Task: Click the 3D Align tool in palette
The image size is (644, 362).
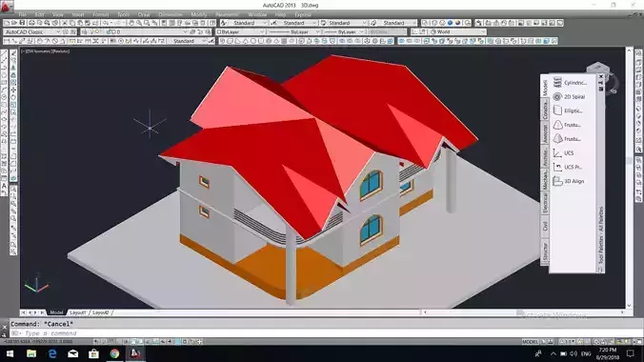Action: [569, 181]
